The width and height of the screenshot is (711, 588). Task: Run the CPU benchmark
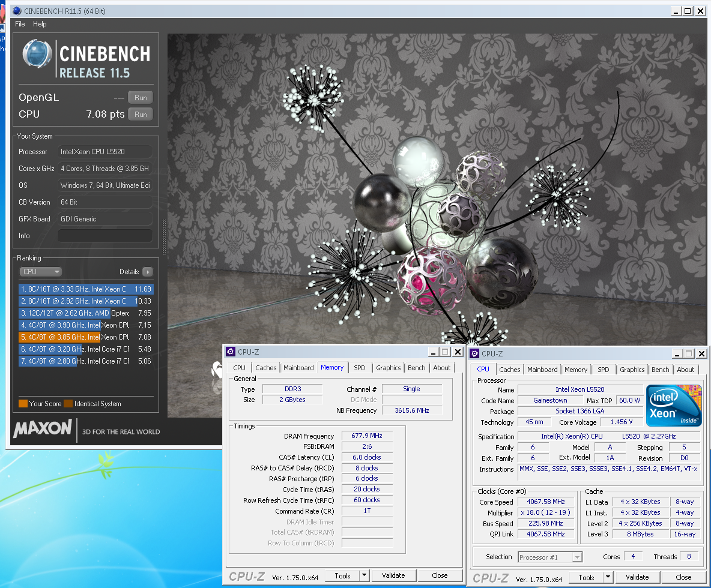(141, 114)
